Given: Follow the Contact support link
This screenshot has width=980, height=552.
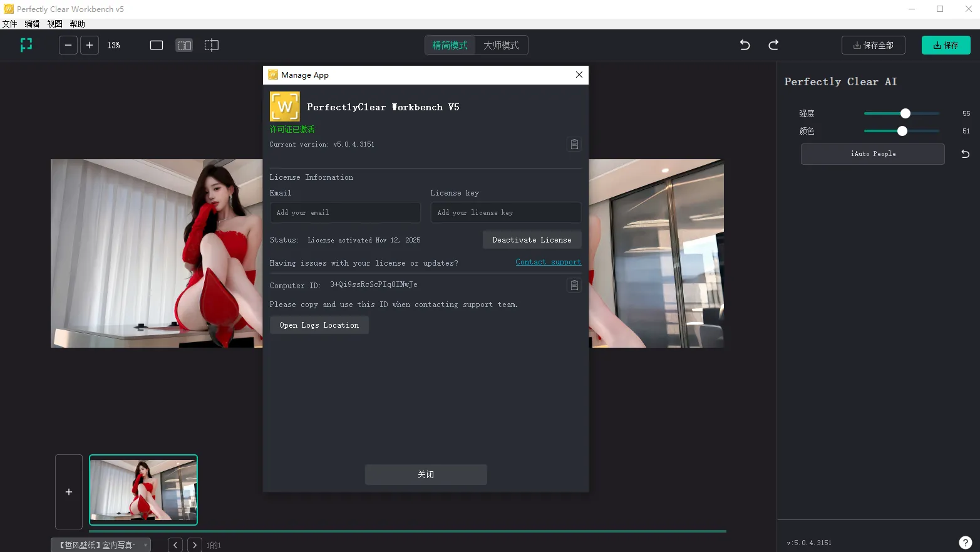Looking at the screenshot, I should point(548,262).
